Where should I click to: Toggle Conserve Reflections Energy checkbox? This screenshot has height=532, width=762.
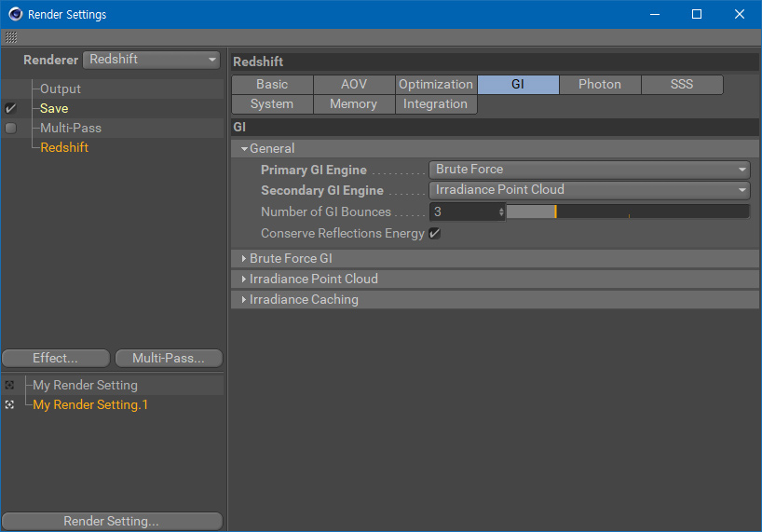tap(434, 233)
